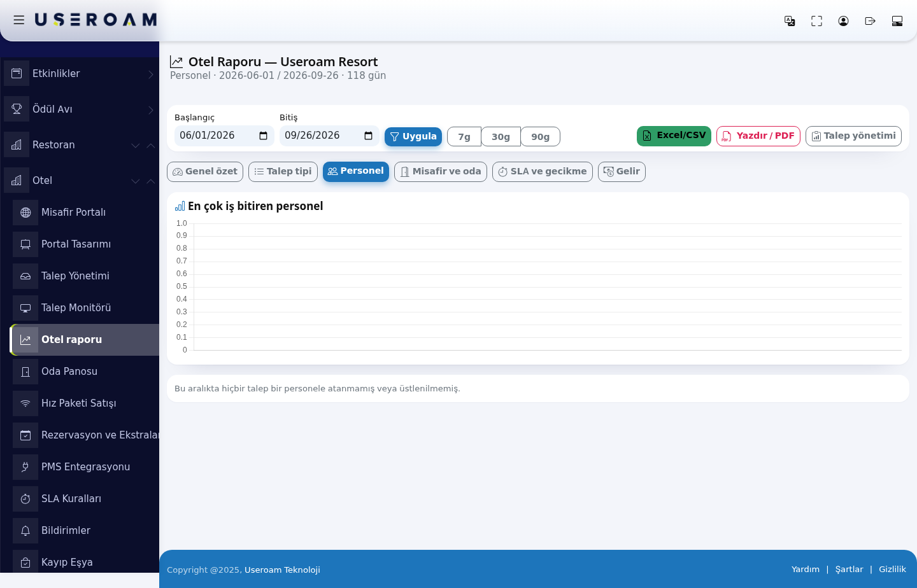Select the Personel tab
Screen dimensions: 917x588
coord(356,171)
